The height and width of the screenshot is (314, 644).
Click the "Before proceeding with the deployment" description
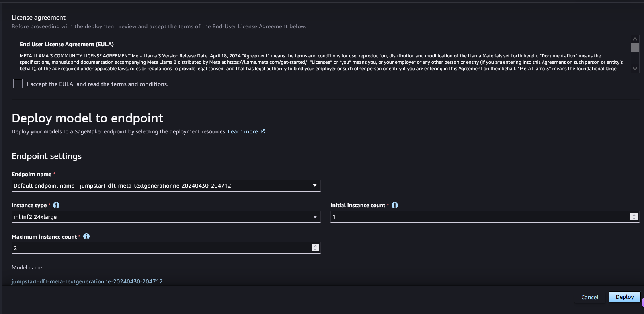tap(159, 26)
